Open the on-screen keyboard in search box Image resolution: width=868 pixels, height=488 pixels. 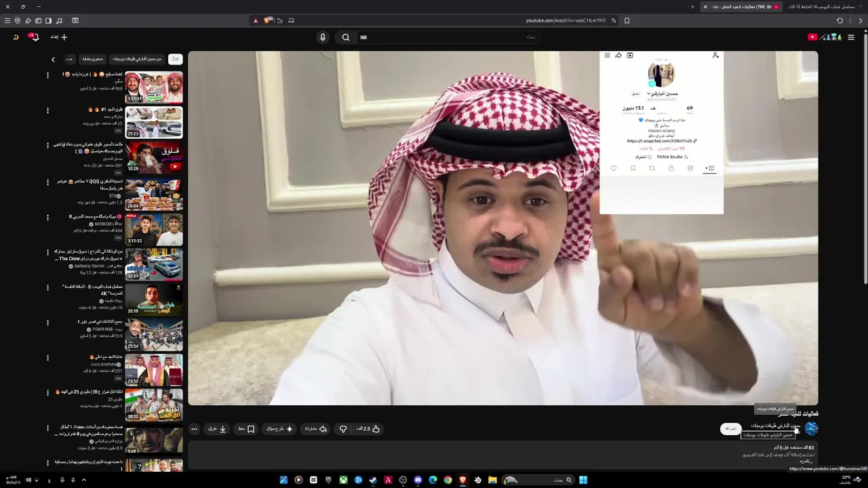pos(363,37)
